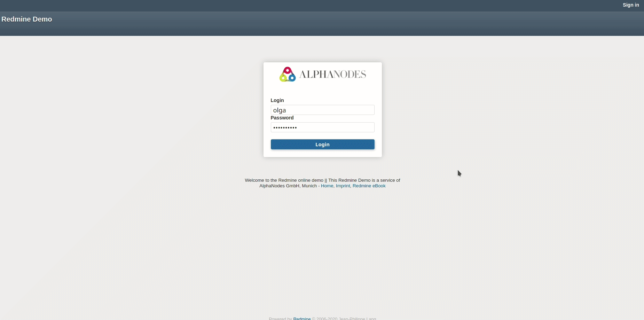This screenshot has width=644, height=320.
Task: Open the Sign in link
Action: point(630,5)
